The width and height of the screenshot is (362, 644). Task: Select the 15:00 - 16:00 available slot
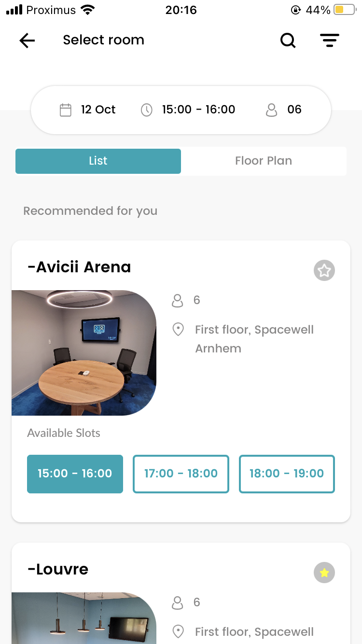tap(75, 474)
